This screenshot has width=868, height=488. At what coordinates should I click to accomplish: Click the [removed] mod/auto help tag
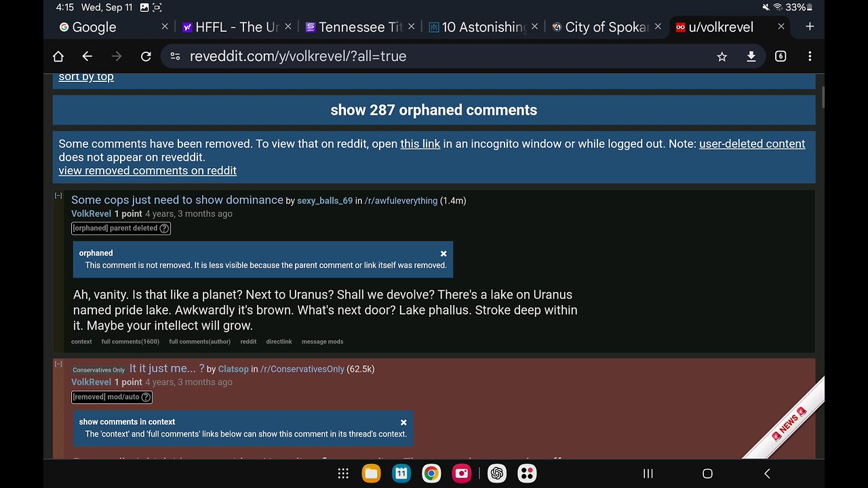coord(112,397)
